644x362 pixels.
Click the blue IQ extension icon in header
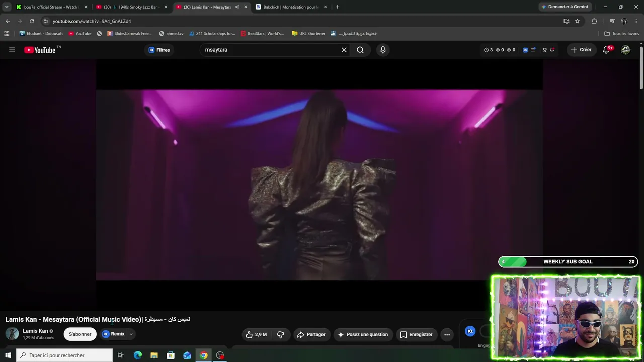click(x=525, y=50)
